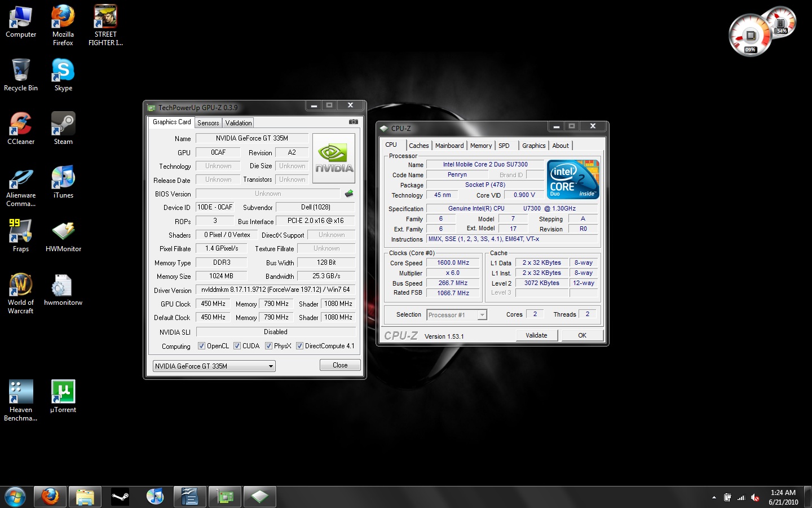This screenshot has width=812, height=508.
Task: Click the Bandwidth value 25.3 GB/s
Action: tap(326, 276)
